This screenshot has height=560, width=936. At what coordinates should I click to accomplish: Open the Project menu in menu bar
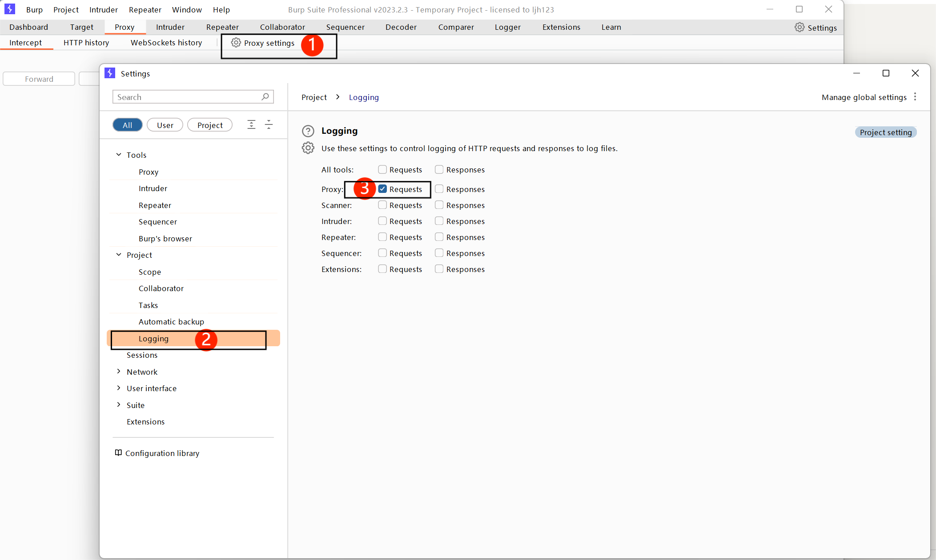[x=66, y=10]
